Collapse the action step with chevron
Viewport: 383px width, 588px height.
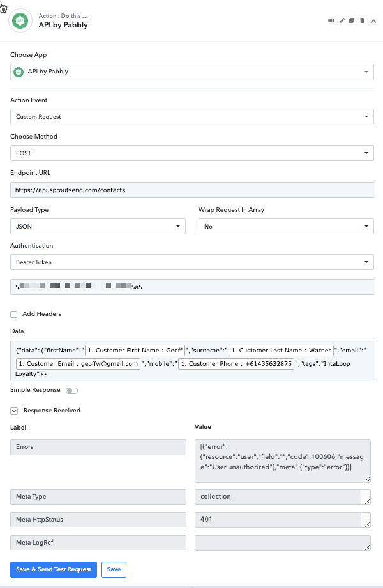373,21
